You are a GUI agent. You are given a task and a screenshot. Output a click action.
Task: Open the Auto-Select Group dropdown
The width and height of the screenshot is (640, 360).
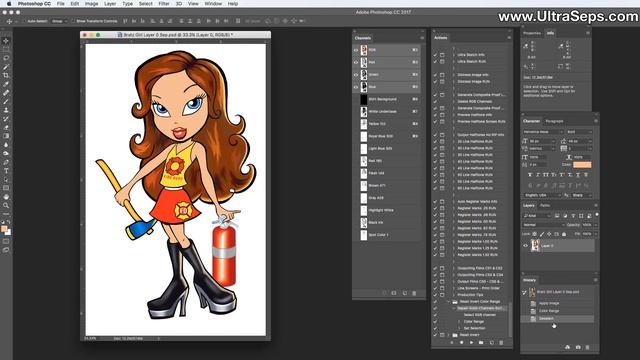click(59, 21)
